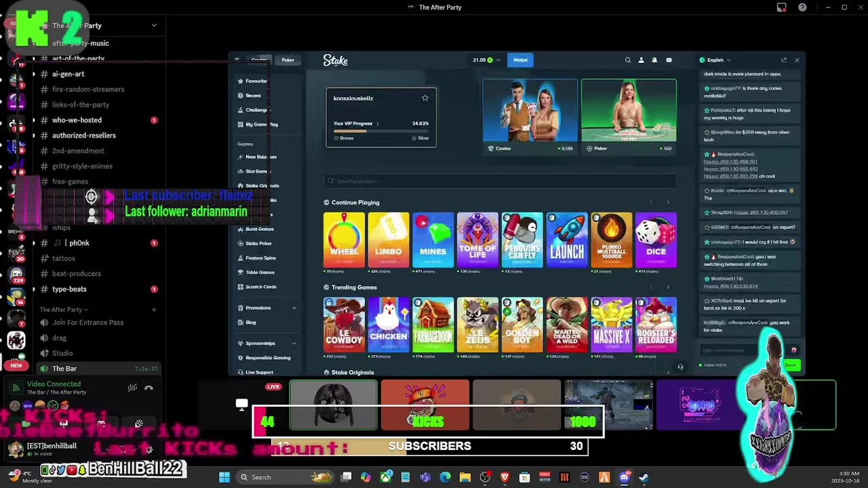The height and width of the screenshot is (488, 868).
Task: Open Stake notifications bell
Action: pos(654,60)
